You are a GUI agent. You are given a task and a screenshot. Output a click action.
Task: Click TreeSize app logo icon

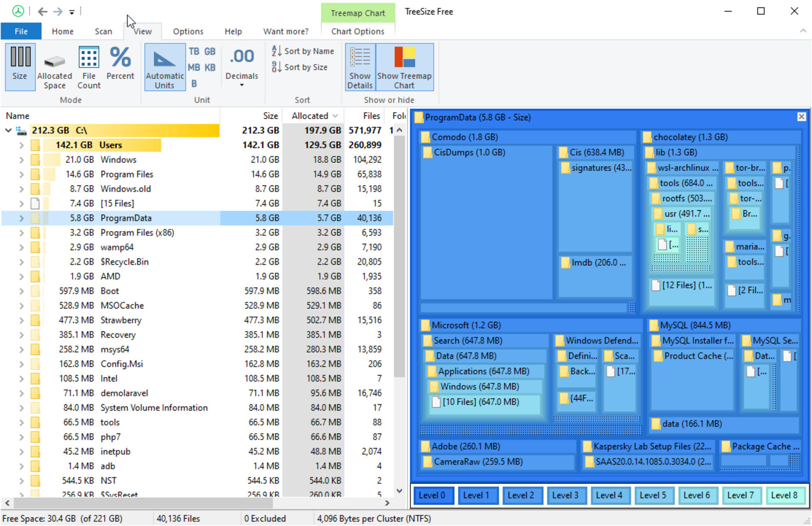(18, 11)
